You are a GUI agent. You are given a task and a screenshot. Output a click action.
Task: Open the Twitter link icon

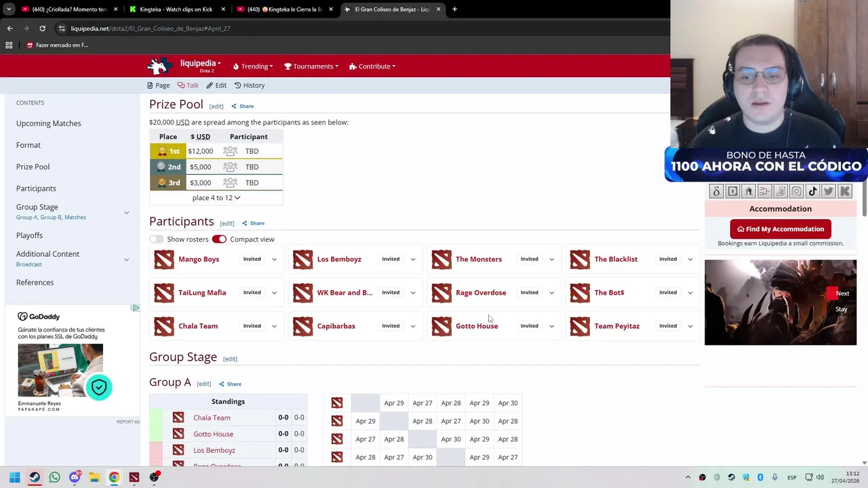point(829,192)
